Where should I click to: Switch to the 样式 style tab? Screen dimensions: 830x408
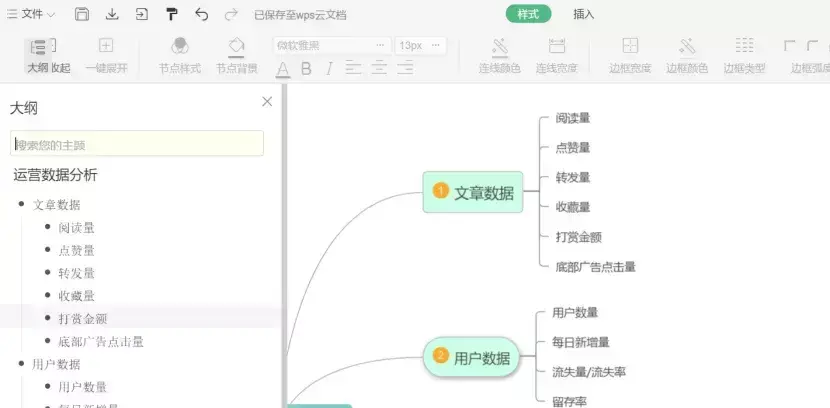coord(528,14)
